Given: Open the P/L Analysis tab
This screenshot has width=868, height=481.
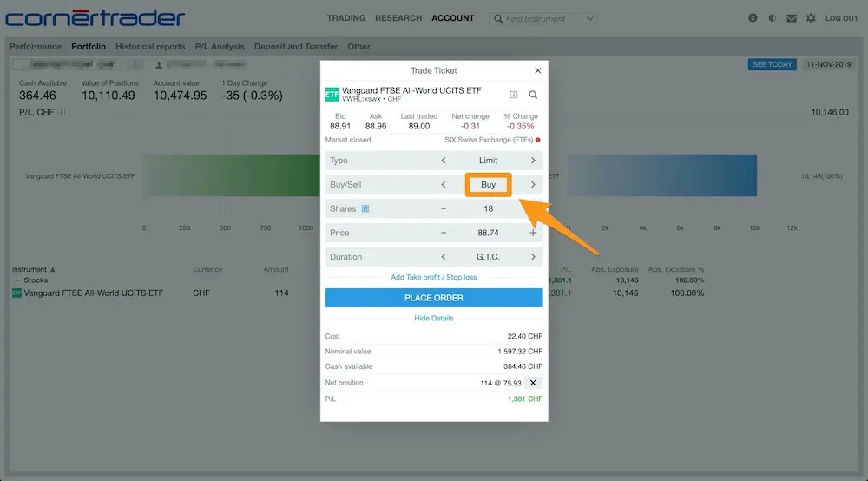Looking at the screenshot, I should tap(220, 47).
